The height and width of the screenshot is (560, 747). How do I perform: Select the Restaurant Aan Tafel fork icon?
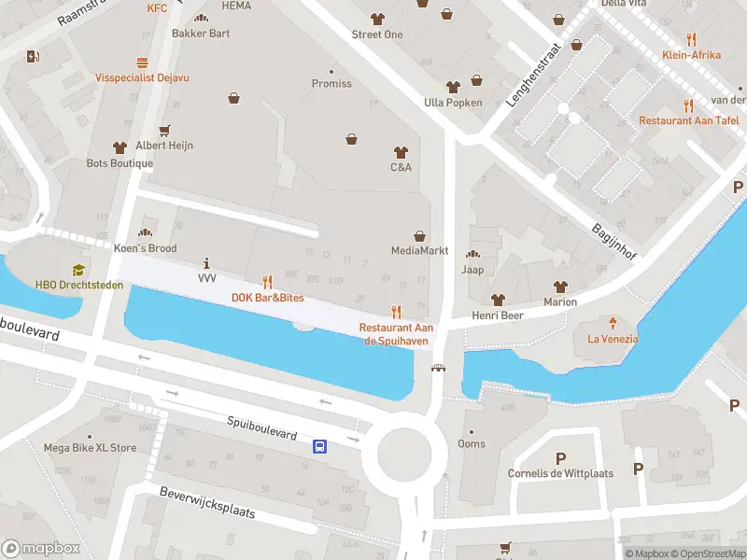coord(688,105)
